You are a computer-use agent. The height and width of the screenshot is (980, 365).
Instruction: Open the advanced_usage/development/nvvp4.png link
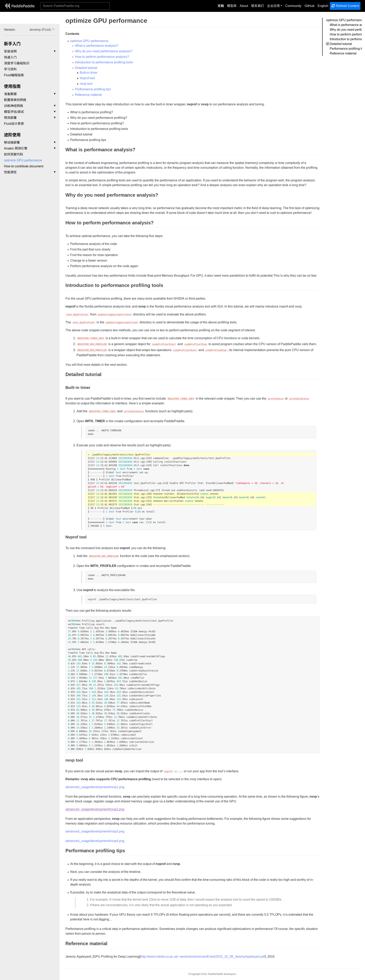coord(95,841)
